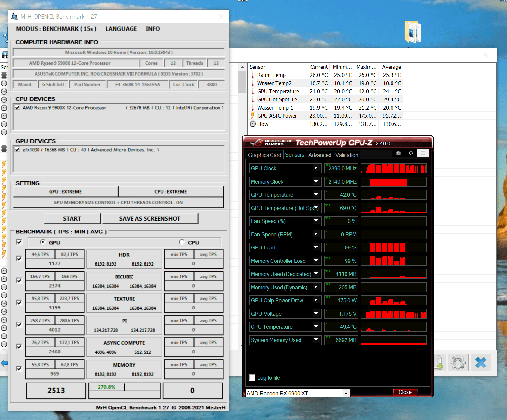Toggle the MEMORY benchmark checkbox
The image size is (507, 420).
click(19, 368)
